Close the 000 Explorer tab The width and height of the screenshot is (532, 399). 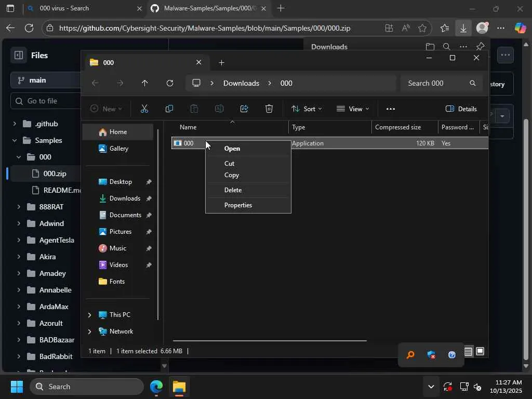pos(199,62)
